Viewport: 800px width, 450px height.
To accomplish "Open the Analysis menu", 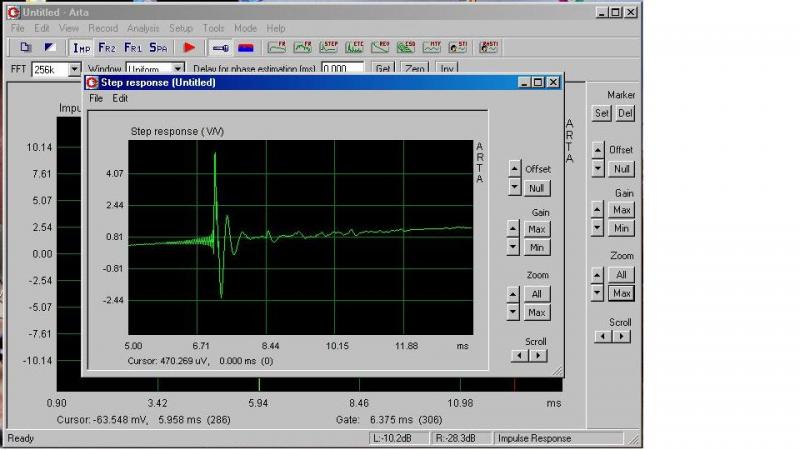I will 143,28.
